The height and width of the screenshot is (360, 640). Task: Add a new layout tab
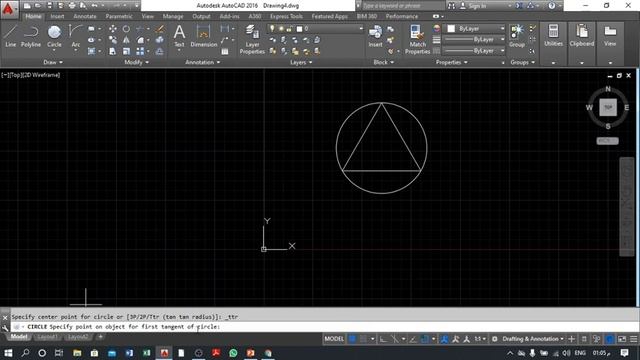(x=100, y=337)
